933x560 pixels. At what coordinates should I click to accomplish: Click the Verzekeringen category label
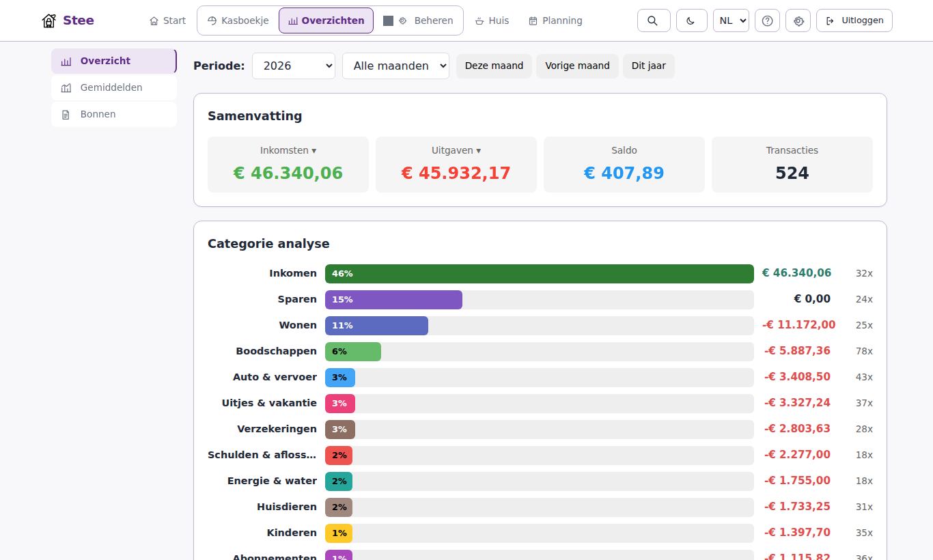pyautogui.click(x=277, y=429)
